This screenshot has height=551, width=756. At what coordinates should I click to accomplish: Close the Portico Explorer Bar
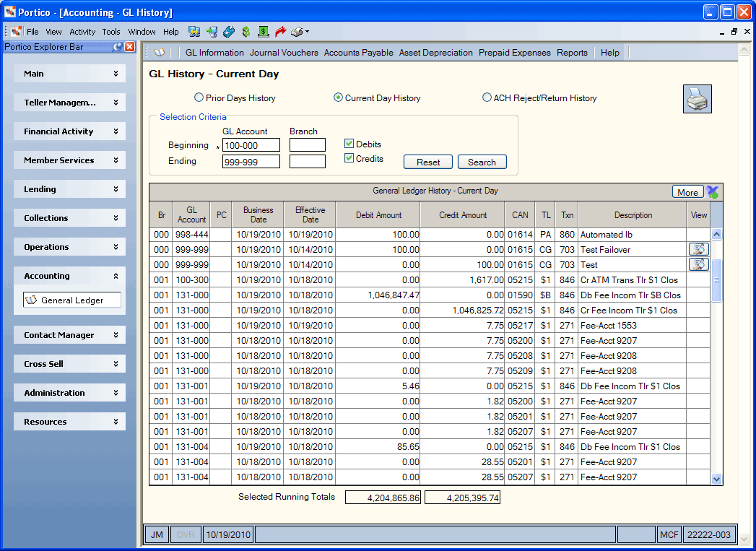(x=130, y=47)
